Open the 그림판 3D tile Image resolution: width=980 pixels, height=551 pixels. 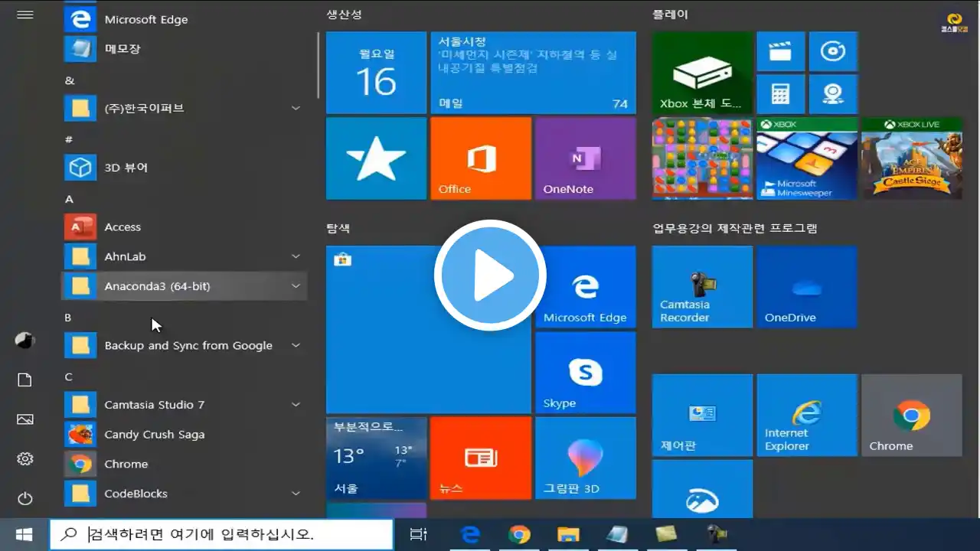click(585, 458)
